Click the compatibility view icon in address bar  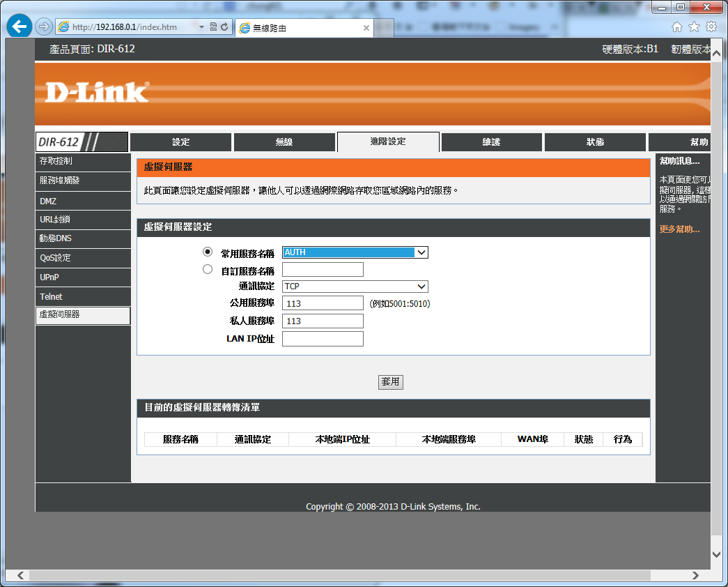point(213,27)
